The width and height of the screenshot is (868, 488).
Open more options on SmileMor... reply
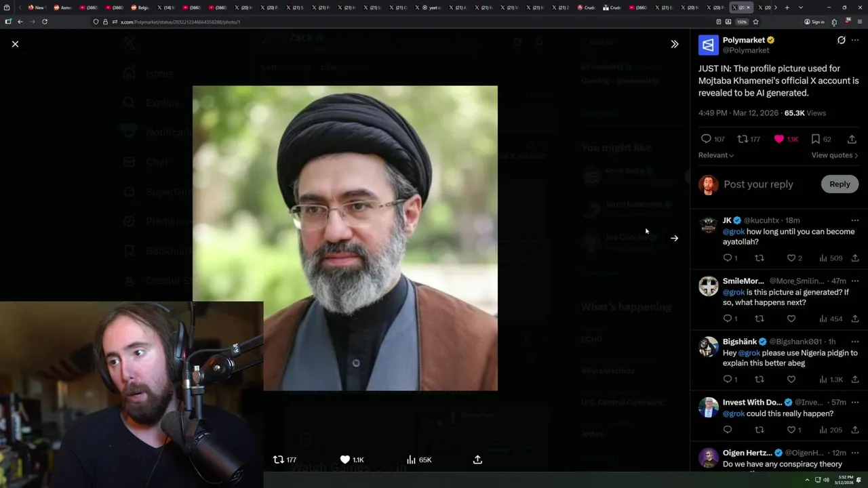[x=854, y=281]
